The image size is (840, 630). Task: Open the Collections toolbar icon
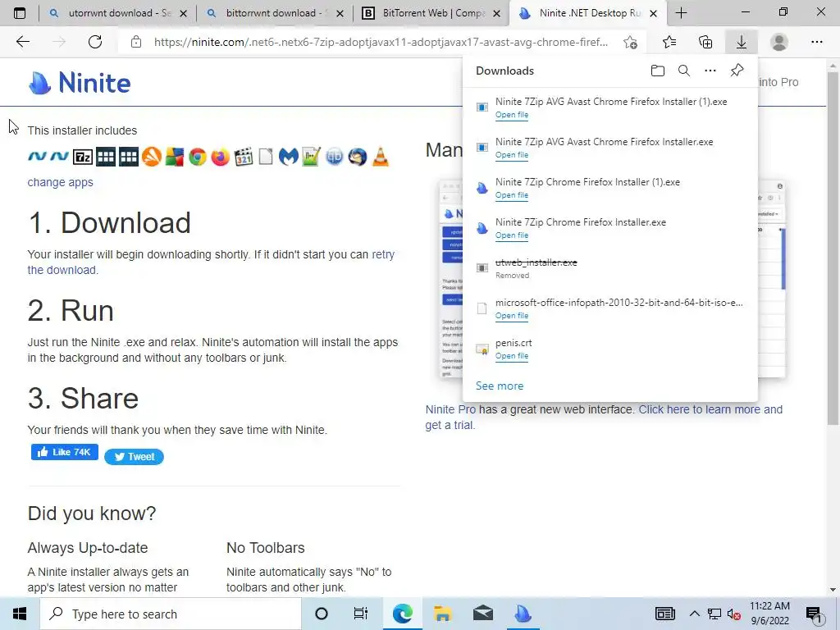tap(705, 42)
